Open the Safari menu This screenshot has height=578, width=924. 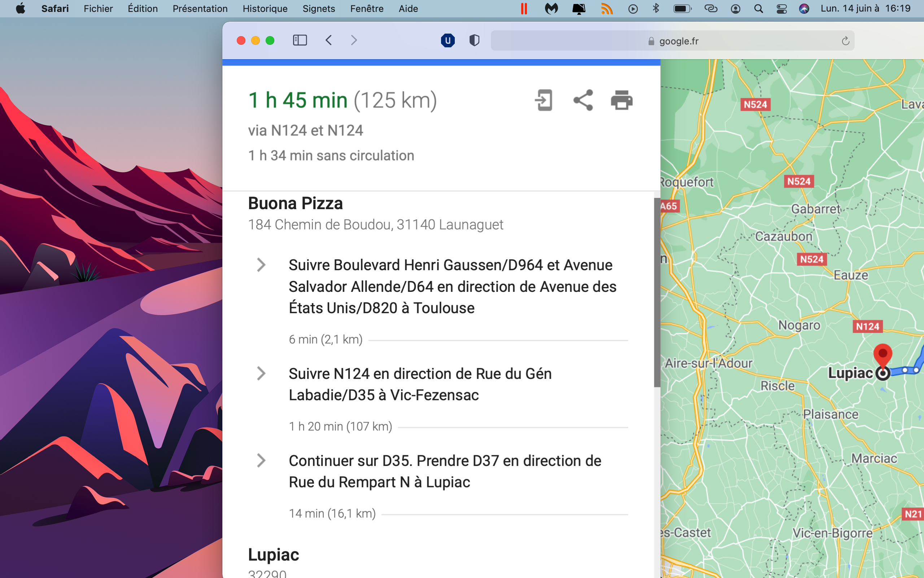pyautogui.click(x=55, y=8)
